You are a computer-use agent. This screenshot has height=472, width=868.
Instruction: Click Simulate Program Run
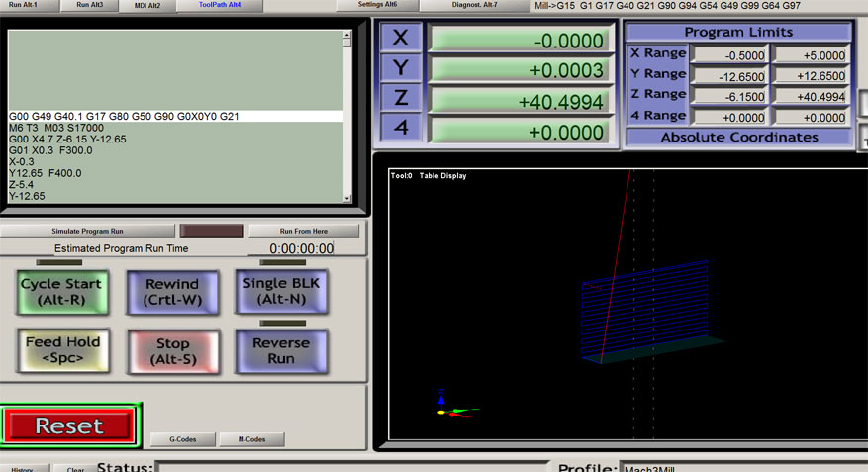click(x=87, y=231)
